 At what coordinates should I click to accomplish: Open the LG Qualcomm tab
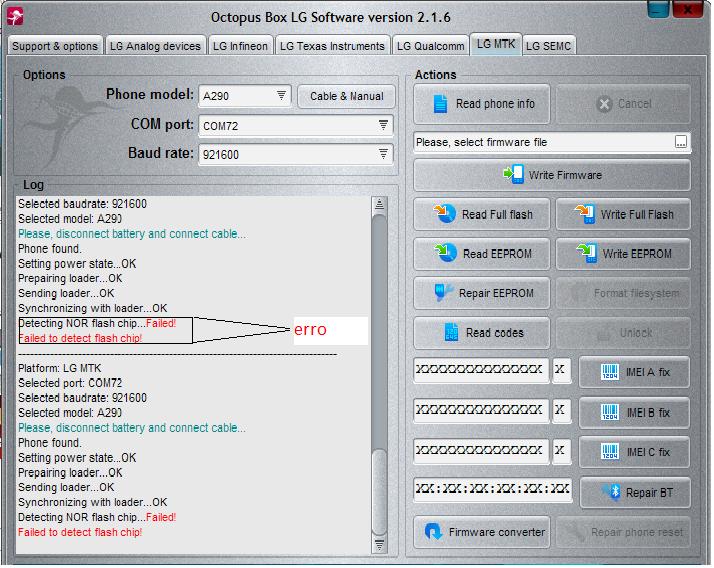(x=430, y=46)
